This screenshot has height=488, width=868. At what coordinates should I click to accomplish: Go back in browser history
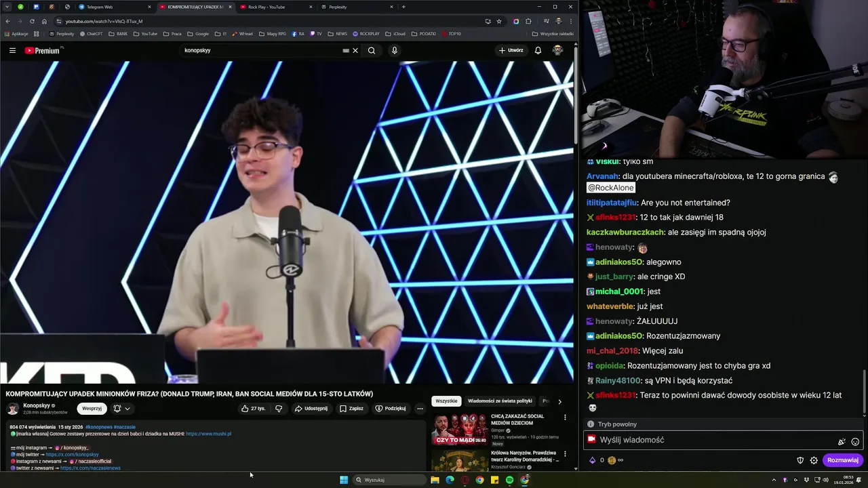point(7,21)
